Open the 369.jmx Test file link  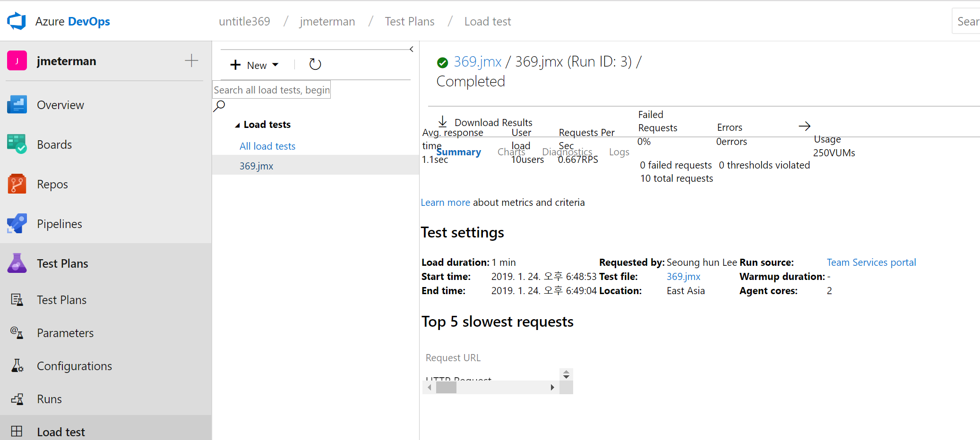[x=683, y=277]
